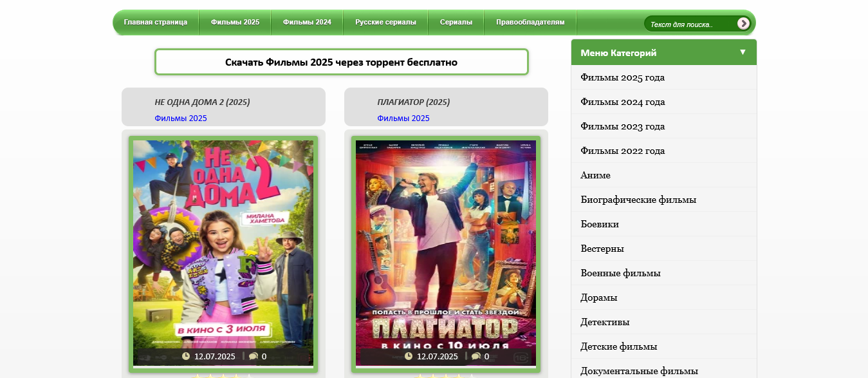Open the НЕ ОДНА ДОМА 2 (2025) title link
Image resolution: width=868 pixels, height=378 pixels.
click(x=202, y=102)
